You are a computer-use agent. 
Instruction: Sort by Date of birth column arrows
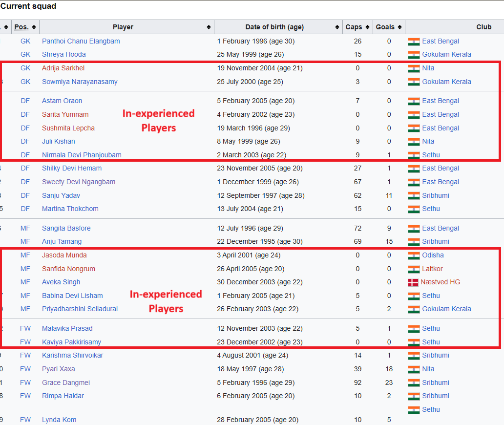pyautogui.click(x=337, y=27)
